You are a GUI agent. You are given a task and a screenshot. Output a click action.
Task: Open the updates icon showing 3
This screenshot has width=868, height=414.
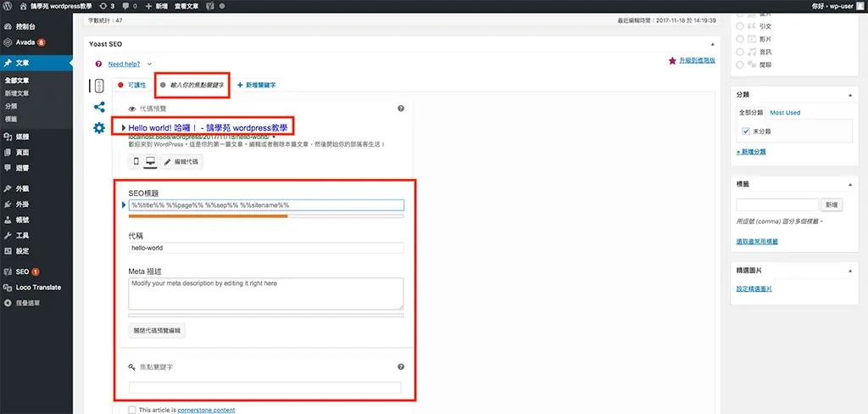click(107, 6)
